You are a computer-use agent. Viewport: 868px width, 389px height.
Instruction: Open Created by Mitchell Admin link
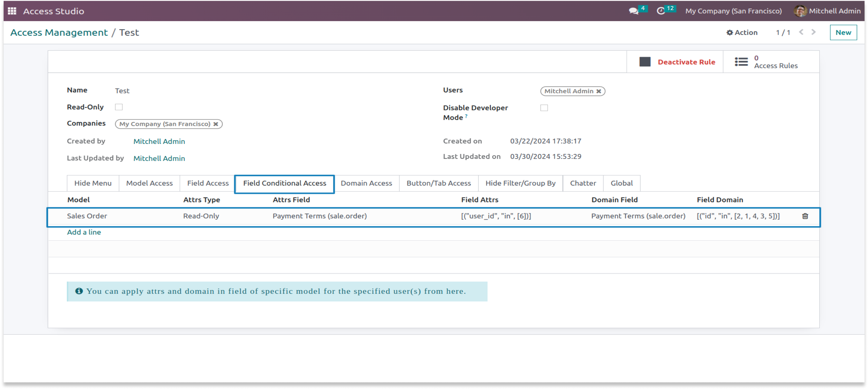[159, 141]
